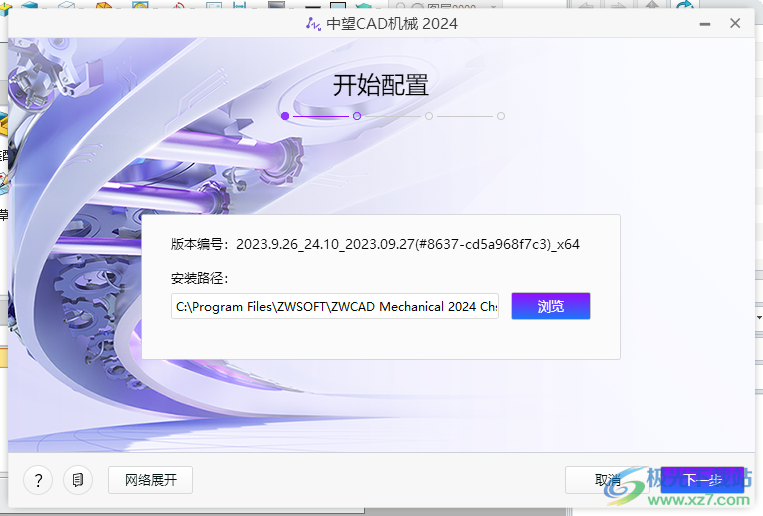This screenshot has height=516, width=763.
Task: Cancel the installation with 取消
Action: tap(607, 480)
